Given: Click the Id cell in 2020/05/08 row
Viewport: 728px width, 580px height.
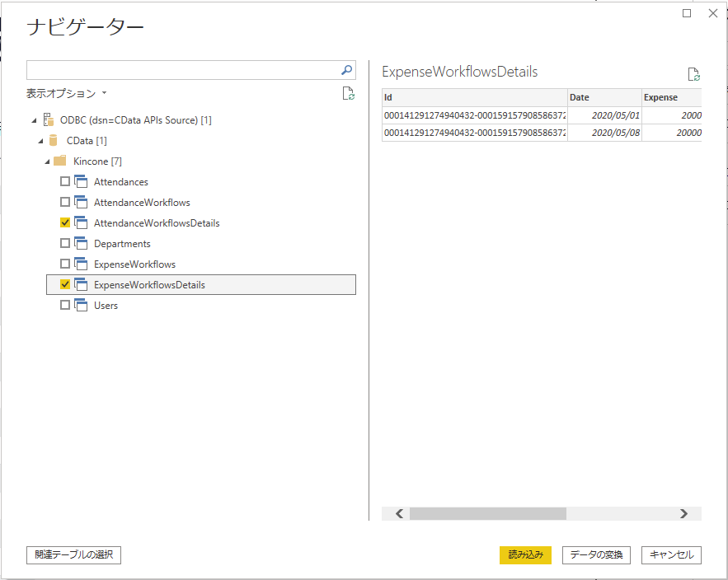Looking at the screenshot, I should [x=475, y=133].
